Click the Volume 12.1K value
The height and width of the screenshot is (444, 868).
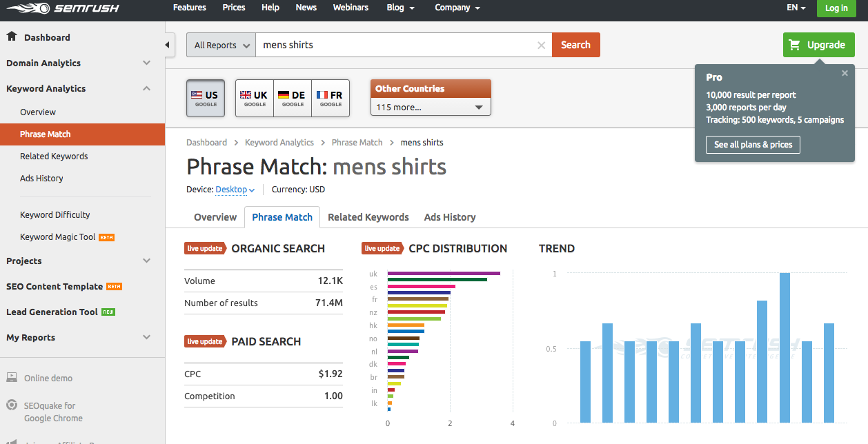pos(330,281)
